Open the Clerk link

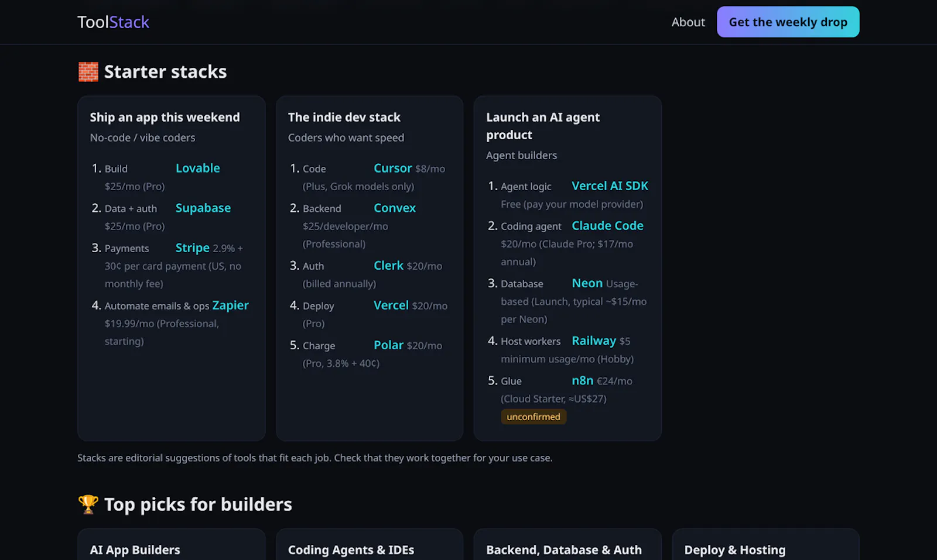click(389, 265)
